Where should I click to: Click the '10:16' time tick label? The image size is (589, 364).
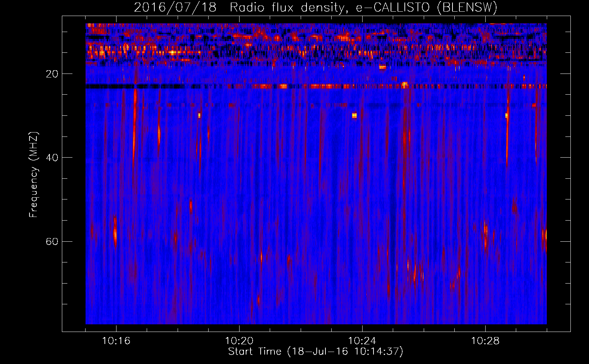[116, 341]
